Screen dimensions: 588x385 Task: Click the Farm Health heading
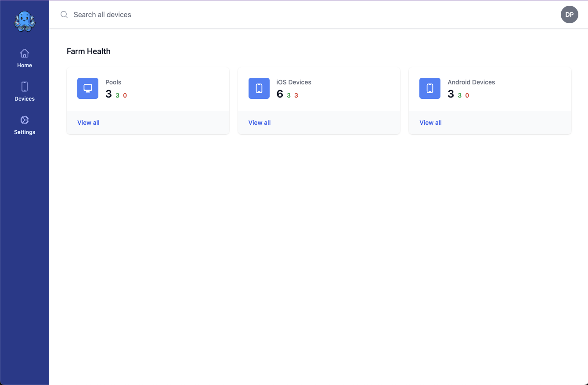click(x=89, y=51)
